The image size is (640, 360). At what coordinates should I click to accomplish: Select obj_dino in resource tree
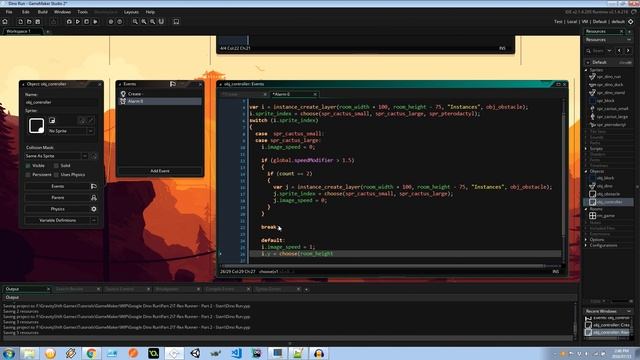(604, 186)
